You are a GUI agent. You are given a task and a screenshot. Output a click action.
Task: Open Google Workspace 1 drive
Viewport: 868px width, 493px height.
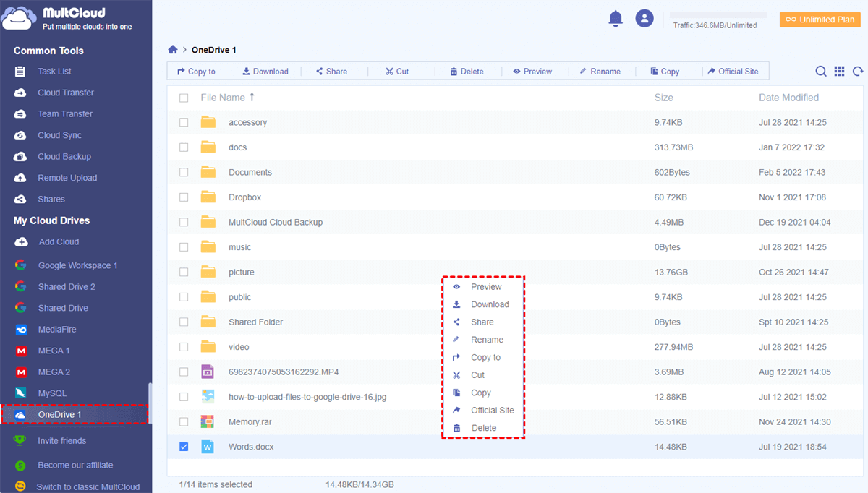[77, 265]
